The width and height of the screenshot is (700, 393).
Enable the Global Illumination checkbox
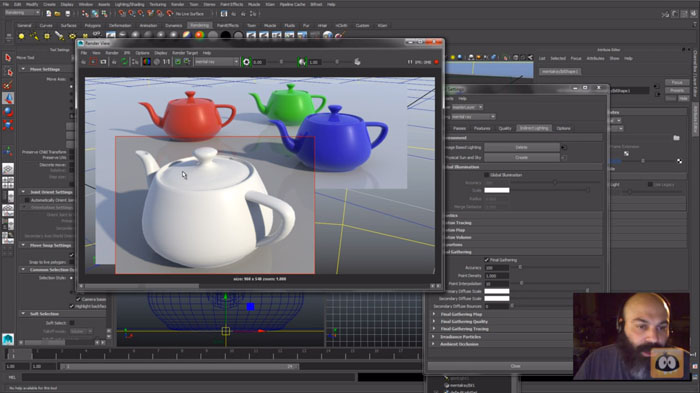click(x=487, y=175)
